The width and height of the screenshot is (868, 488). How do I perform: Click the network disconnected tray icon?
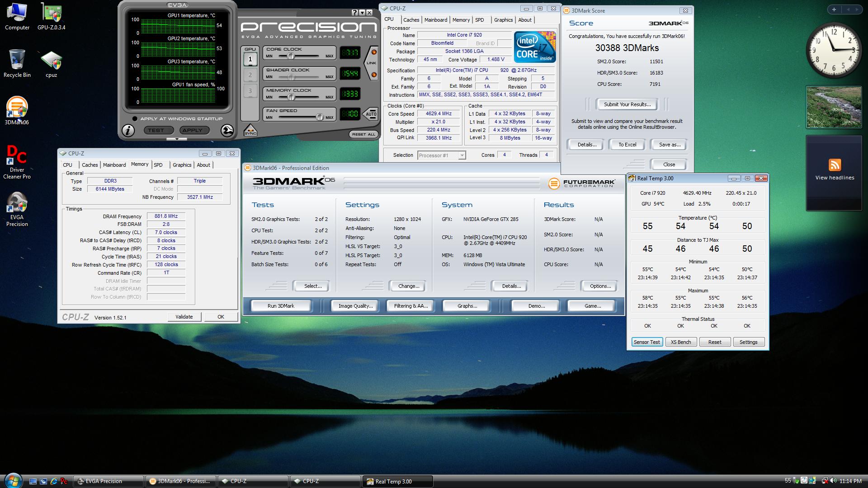coord(825,481)
